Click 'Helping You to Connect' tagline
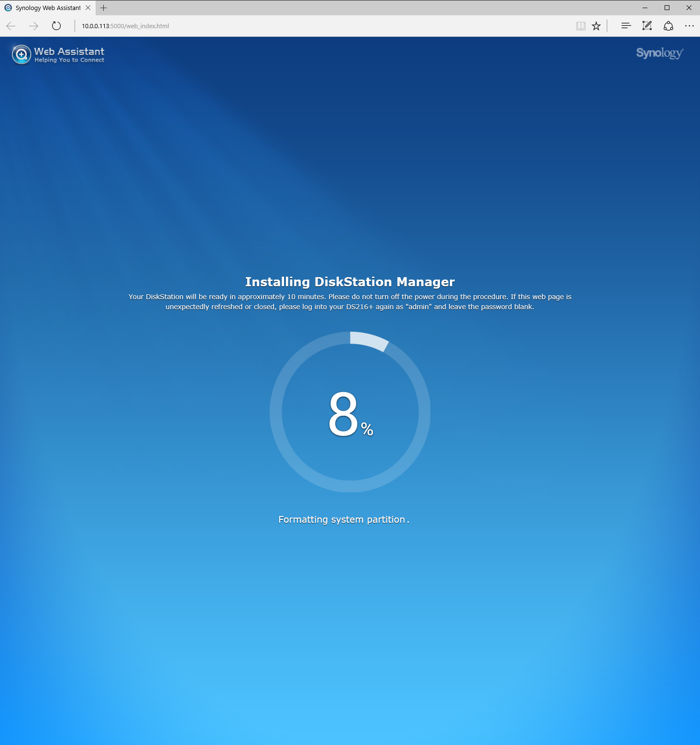700x745 pixels. (x=69, y=60)
